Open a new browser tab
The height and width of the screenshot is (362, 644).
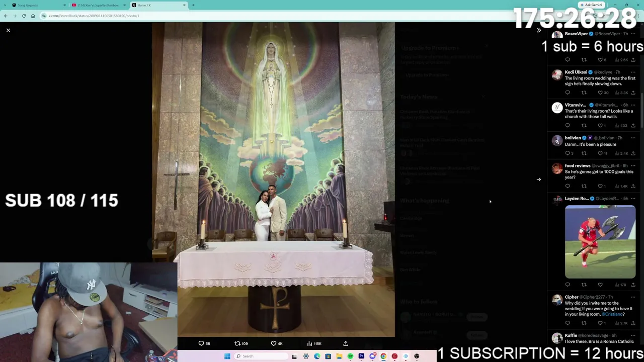(x=193, y=5)
